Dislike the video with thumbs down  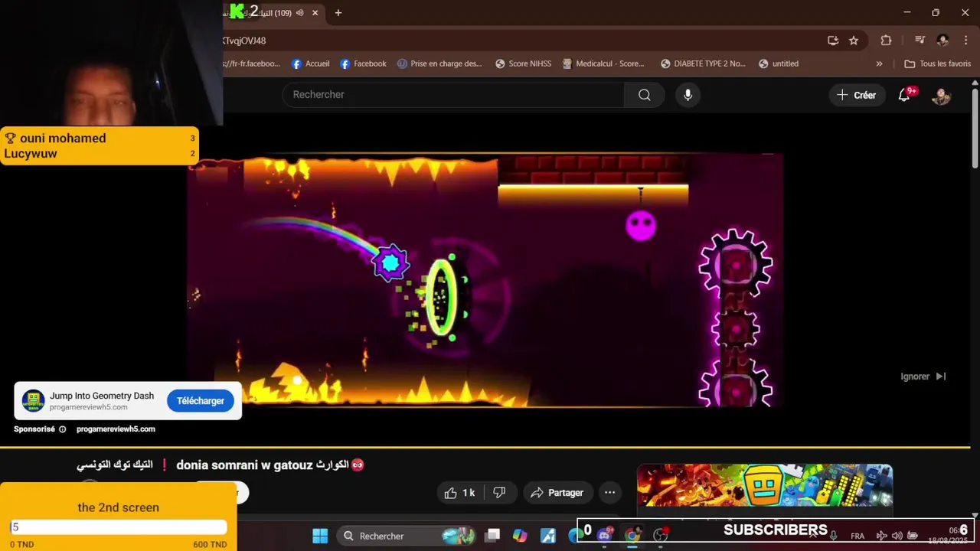(499, 493)
